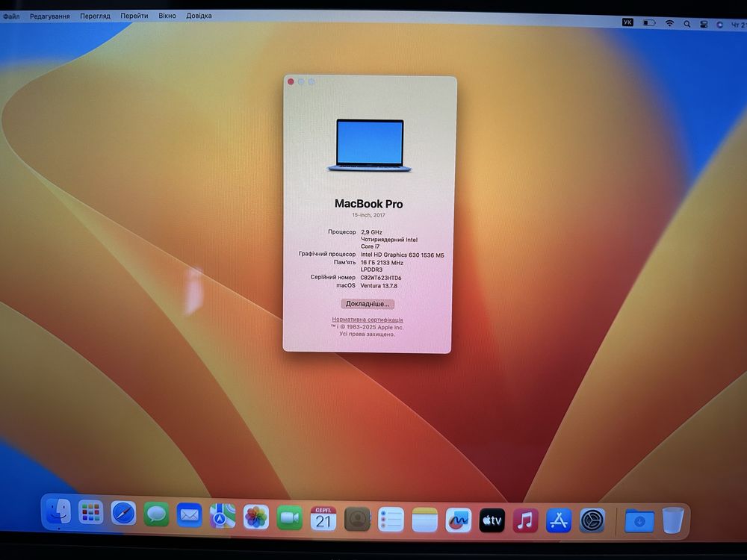
Task: Open the УК input source menu
Action: point(628,22)
